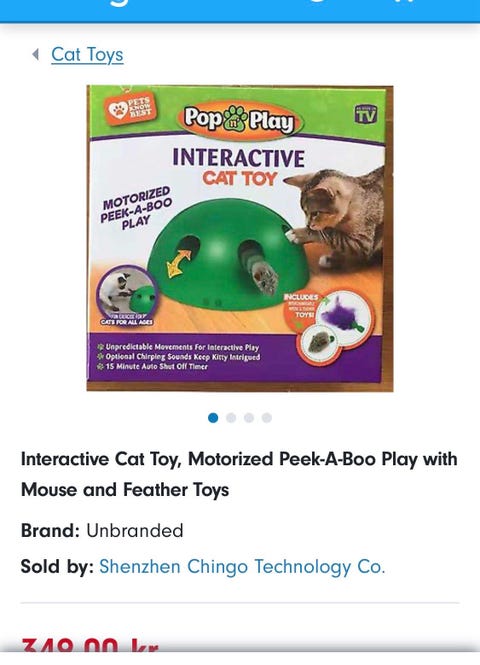Click the Brand Unbranded text

[x=102, y=531]
